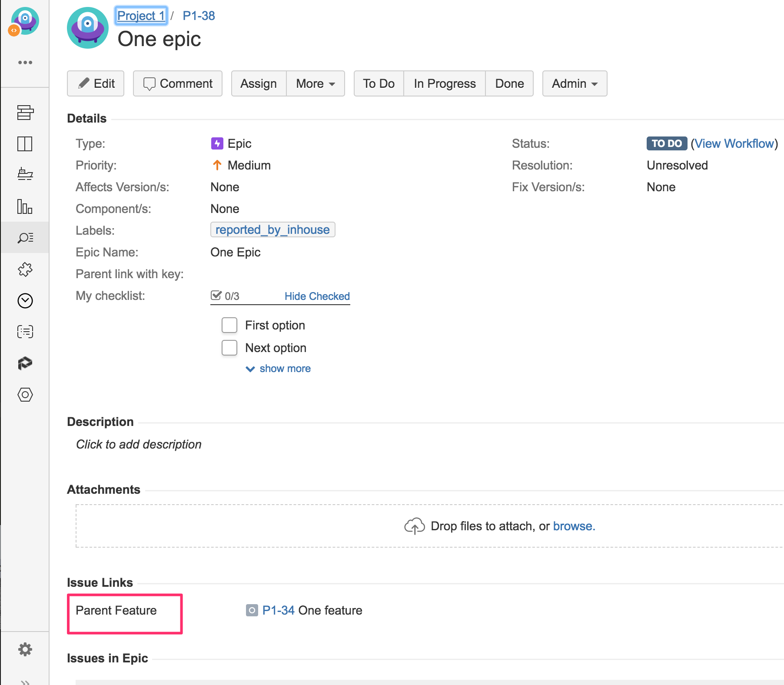Image resolution: width=784 pixels, height=685 pixels.
Task: Click the Add-ons puzzle piece icon
Action: point(25,269)
